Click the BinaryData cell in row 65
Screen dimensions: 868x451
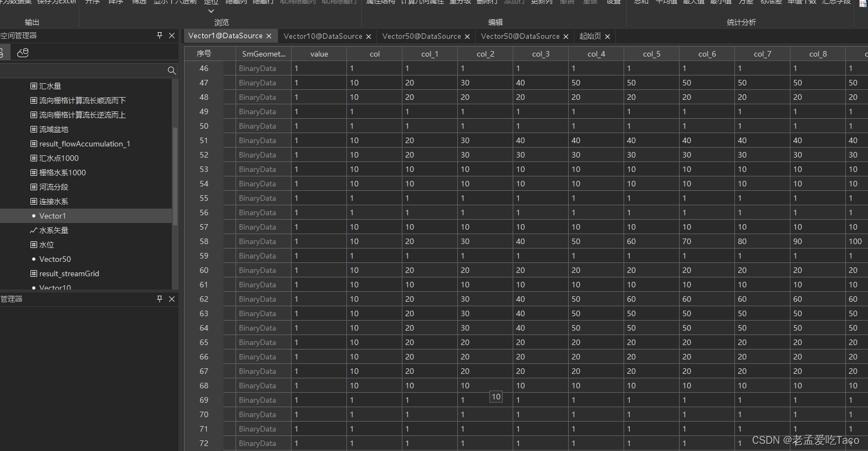tap(264, 342)
